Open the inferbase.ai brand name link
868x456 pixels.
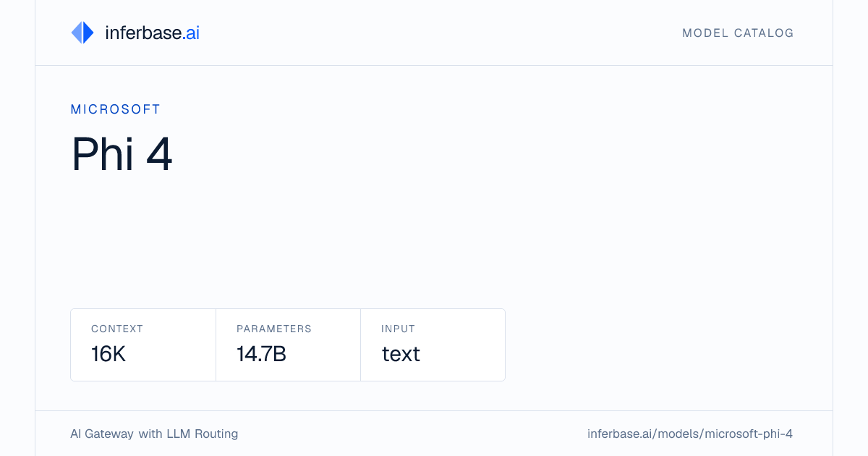[x=152, y=33]
